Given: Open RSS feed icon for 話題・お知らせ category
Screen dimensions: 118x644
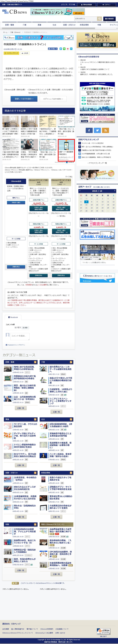Looking at the screenshot, I should [35, 473].
